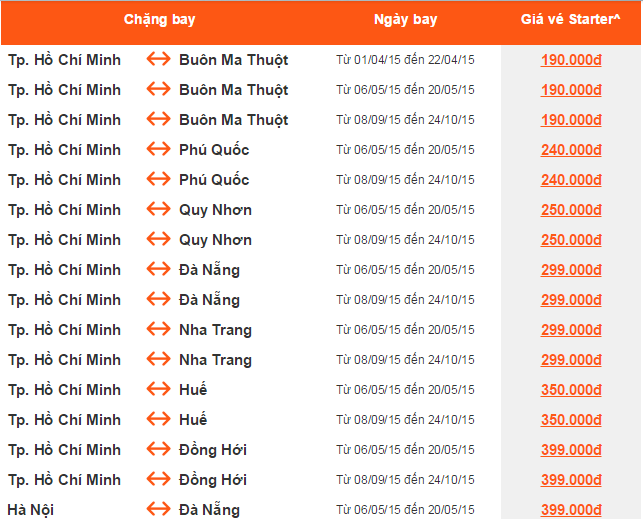Select the 350.000đ fare for Huế 08/09/15
Viewport: 644px width, 519px height.
click(x=571, y=420)
